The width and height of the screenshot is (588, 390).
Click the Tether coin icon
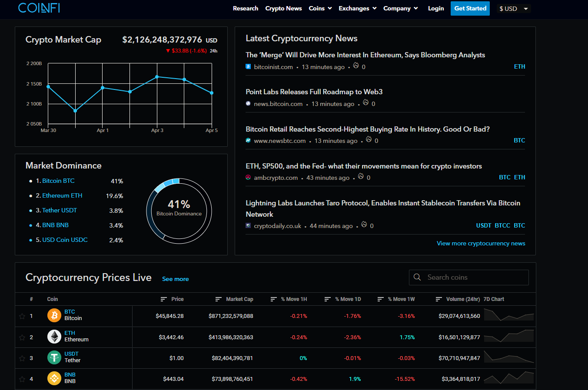coord(54,357)
